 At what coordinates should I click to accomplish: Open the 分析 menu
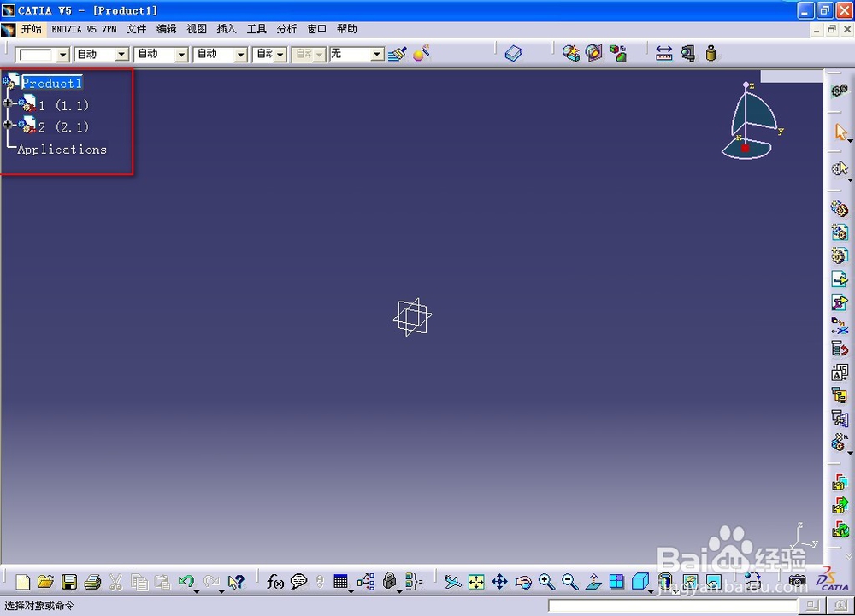[286, 29]
